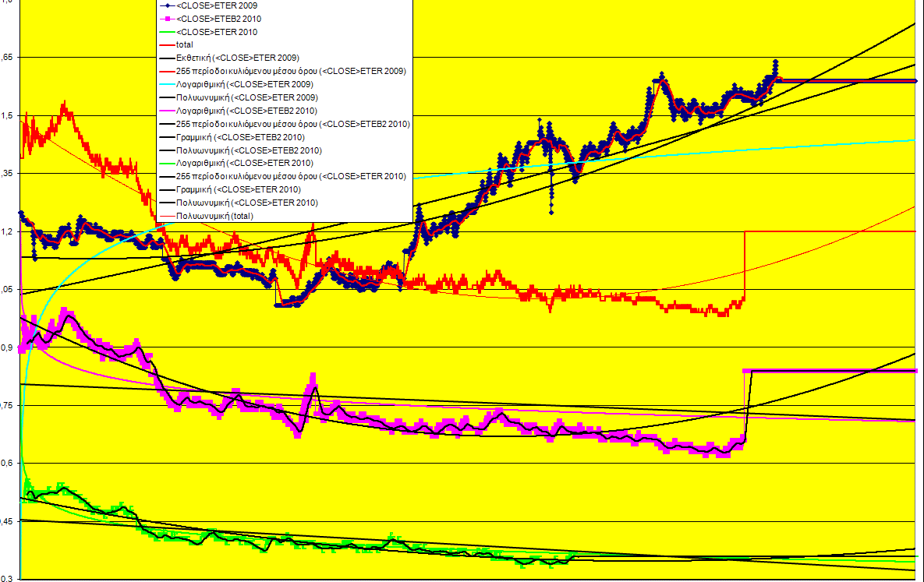The image size is (924, 582).
Task: Select the red total series horizontal step at right
Action: (x=834, y=231)
